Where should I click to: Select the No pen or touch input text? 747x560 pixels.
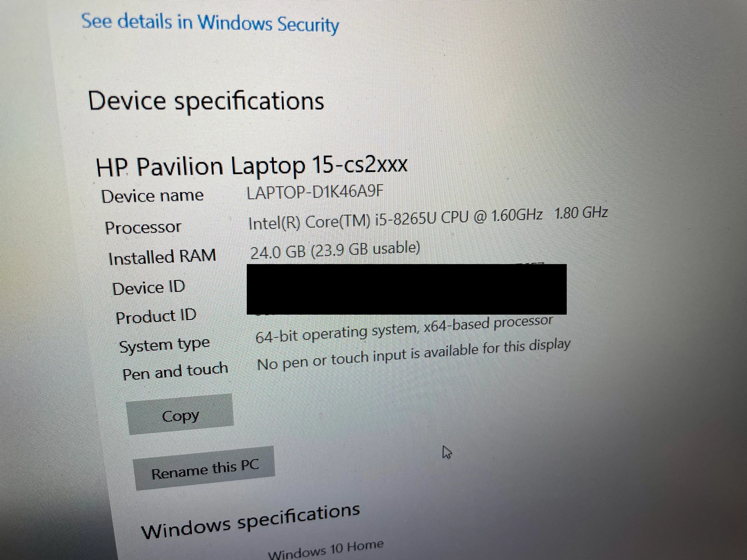414,354
